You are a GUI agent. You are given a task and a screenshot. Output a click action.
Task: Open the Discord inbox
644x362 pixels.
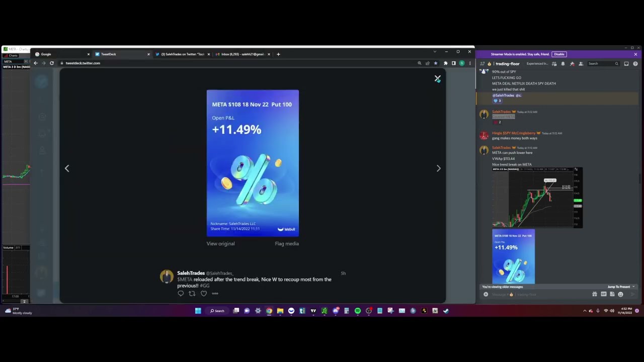click(626, 64)
